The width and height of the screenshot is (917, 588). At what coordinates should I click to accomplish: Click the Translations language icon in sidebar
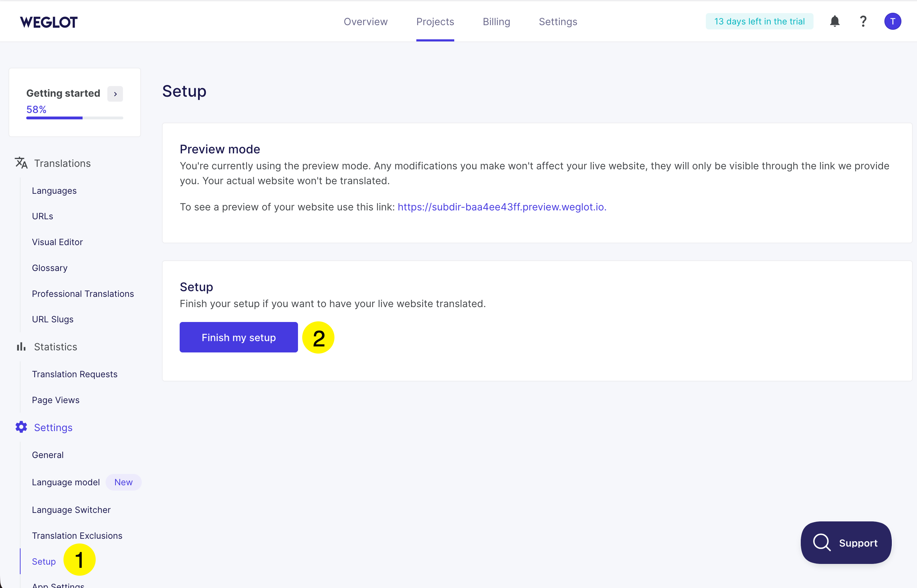pyautogui.click(x=21, y=163)
